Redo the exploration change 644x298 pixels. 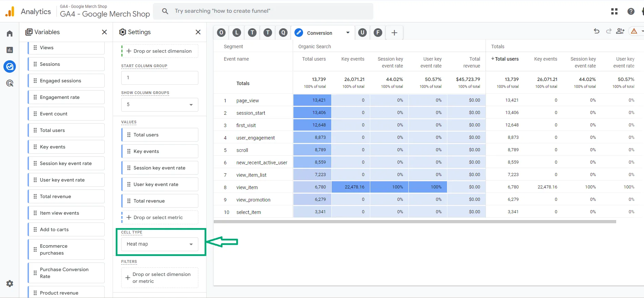click(x=609, y=31)
